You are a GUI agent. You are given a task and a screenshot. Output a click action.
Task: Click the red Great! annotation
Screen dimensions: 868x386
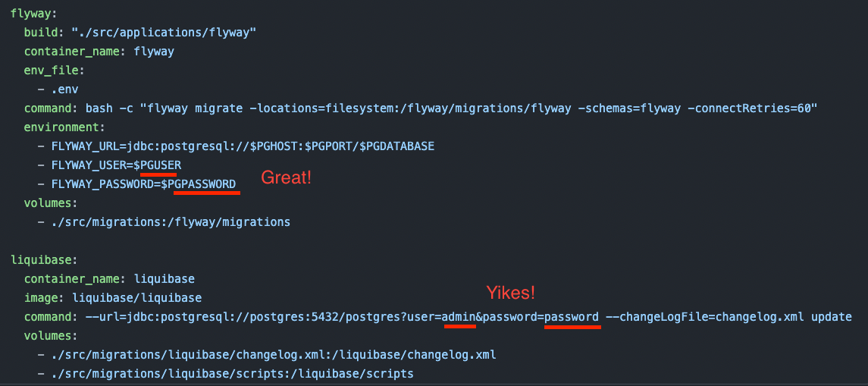pos(287,177)
